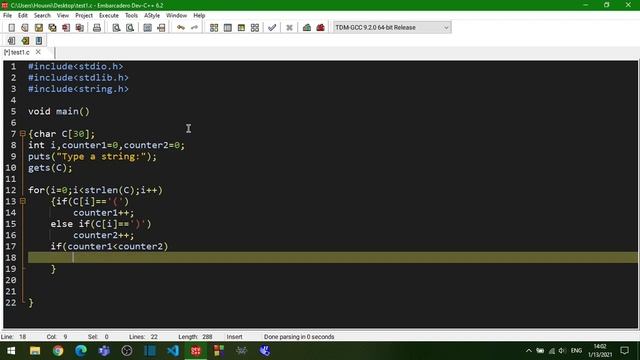Click the 'gets(C);' code line
The height and width of the screenshot is (360, 640).
coord(50,168)
